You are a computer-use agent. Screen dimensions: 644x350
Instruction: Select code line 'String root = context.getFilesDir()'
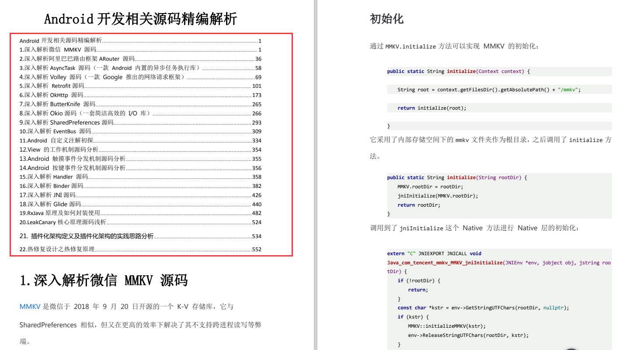pyautogui.click(x=489, y=90)
